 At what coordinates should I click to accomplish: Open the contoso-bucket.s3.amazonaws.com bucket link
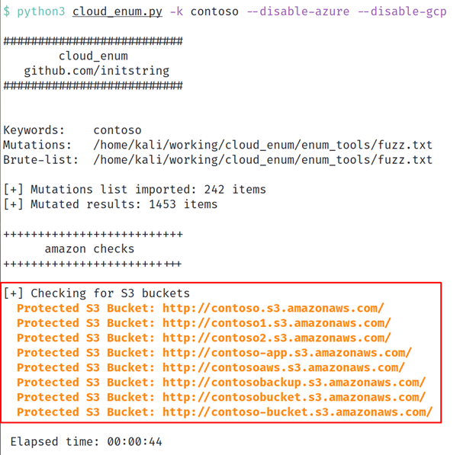[297, 412]
